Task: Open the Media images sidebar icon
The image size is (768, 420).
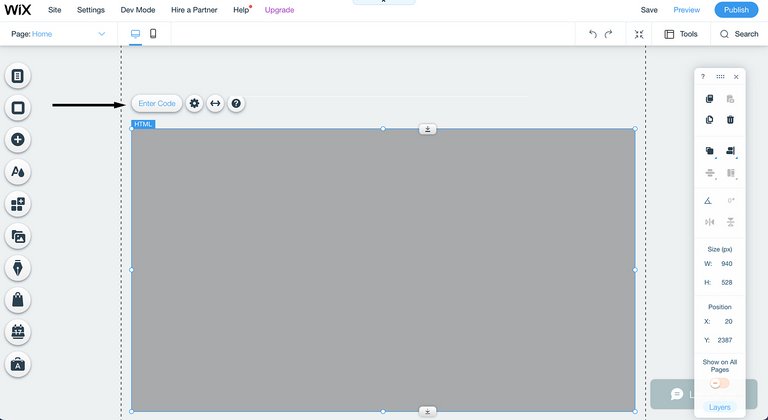Action: (x=18, y=237)
